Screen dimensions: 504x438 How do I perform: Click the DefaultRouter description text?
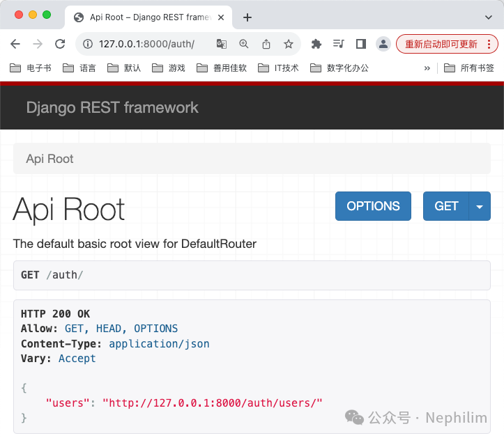(135, 244)
